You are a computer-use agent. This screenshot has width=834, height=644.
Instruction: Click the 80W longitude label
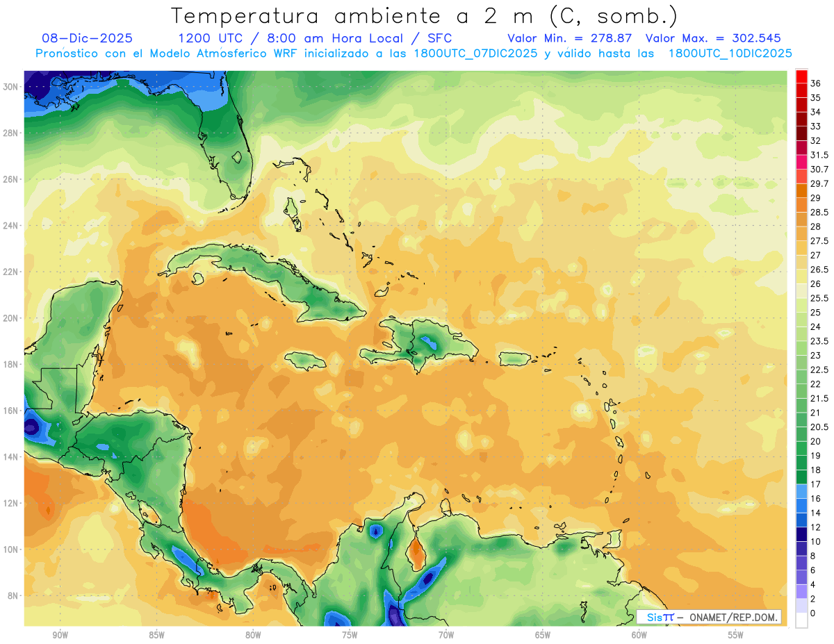253,635
